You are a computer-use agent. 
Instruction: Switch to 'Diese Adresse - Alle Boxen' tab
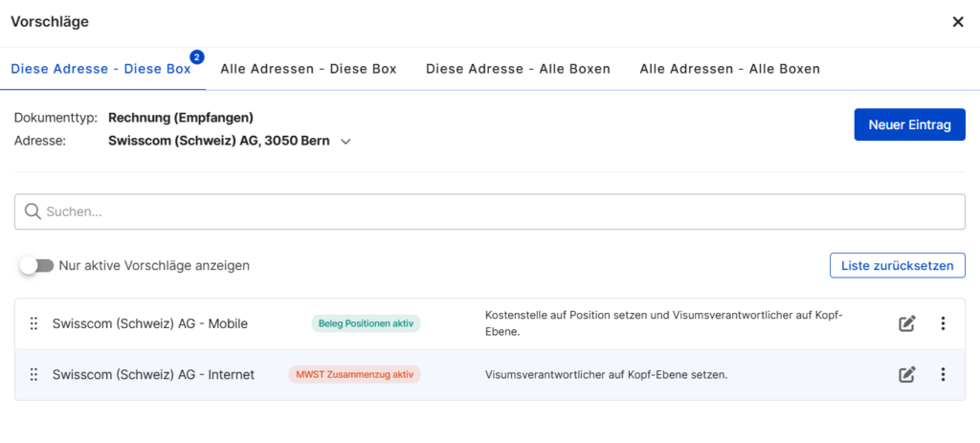click(518, 69)
